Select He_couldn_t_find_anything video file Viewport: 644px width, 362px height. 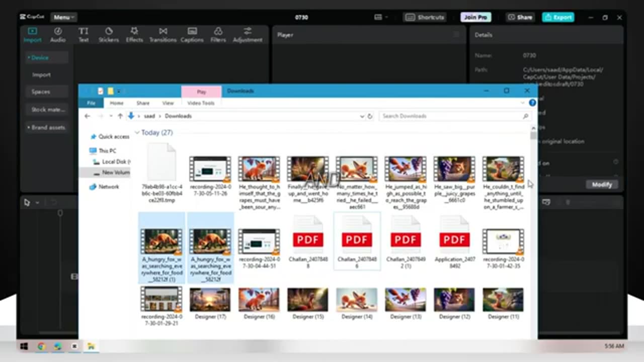pos(503,182)
